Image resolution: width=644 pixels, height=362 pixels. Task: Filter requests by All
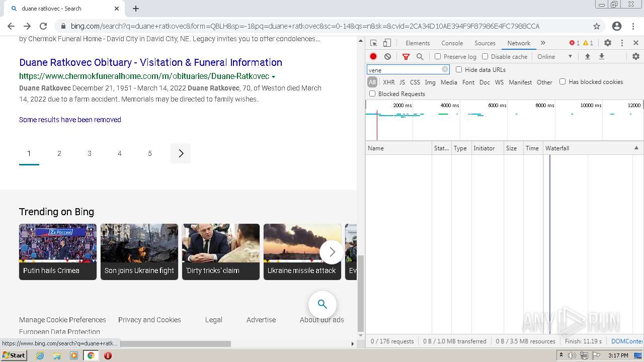(372, 82)
